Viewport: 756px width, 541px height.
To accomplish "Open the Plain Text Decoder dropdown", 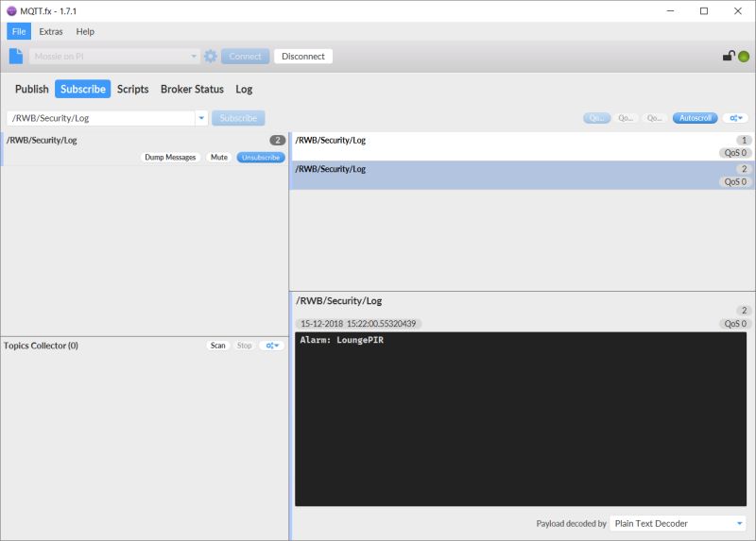I will (678, 523).
